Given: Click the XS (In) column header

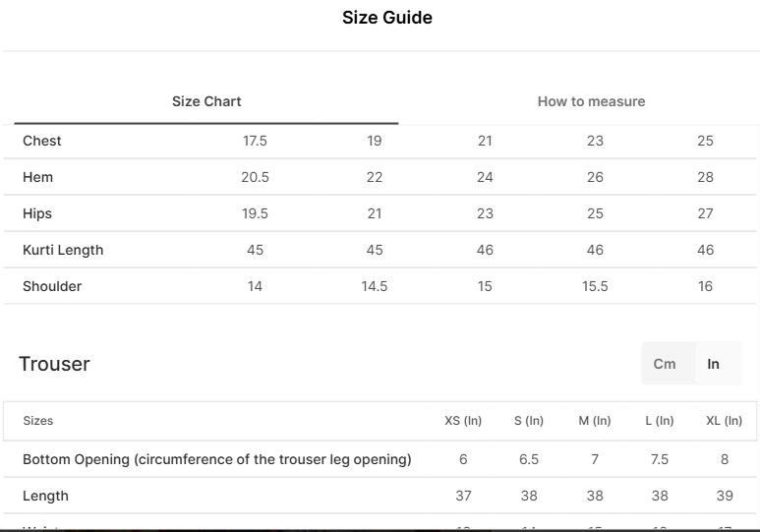Looking at the screenshot, I should pos(463,421).
